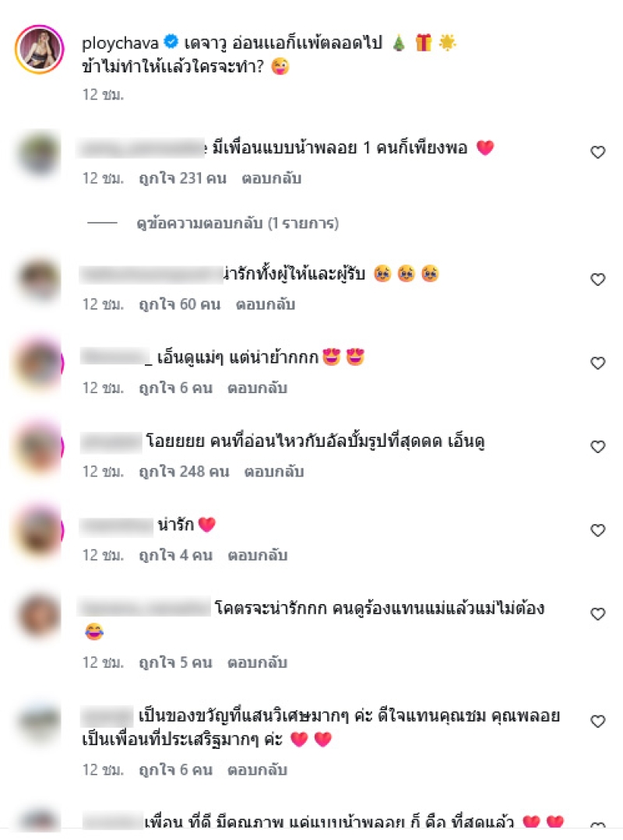View likes list ถูกใจ 248 คน

[184, 472]
